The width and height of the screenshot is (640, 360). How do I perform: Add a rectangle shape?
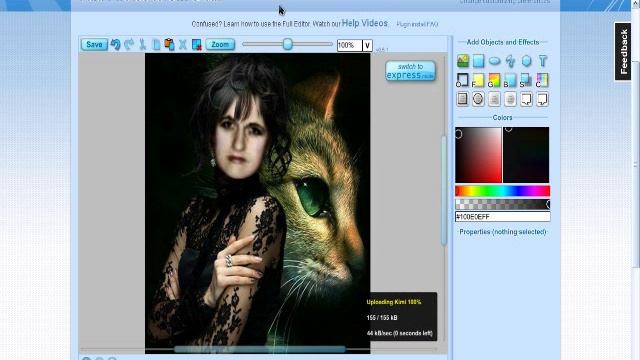pyautogui.click(x=478, y=61)
